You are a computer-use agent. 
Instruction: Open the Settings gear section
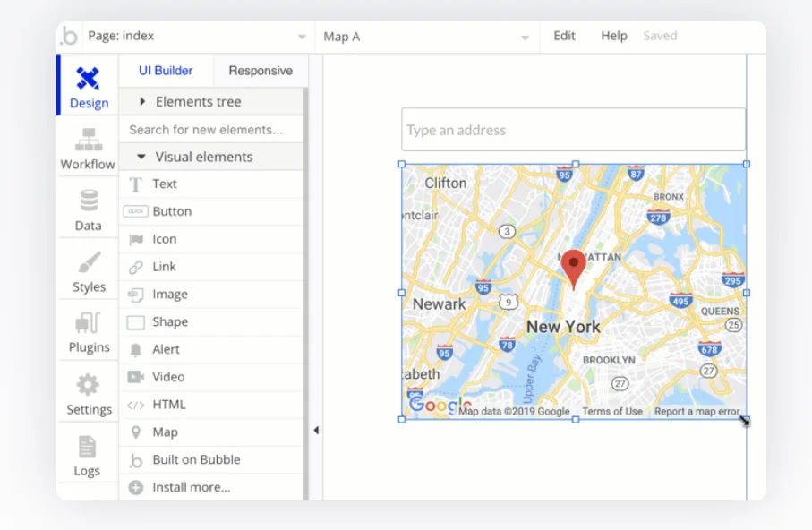pyautogui.click(x=89, y=395)
